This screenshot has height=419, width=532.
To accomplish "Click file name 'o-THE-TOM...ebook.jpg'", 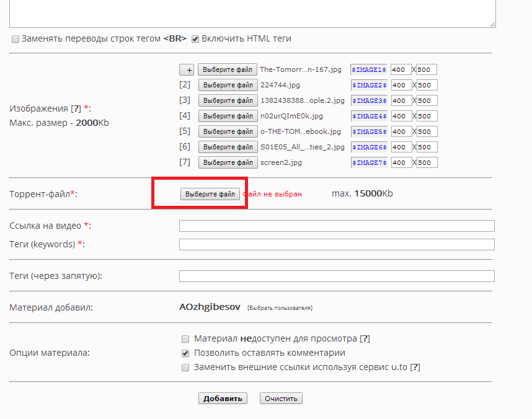I will pyautogui.click(x=301, y=131).
